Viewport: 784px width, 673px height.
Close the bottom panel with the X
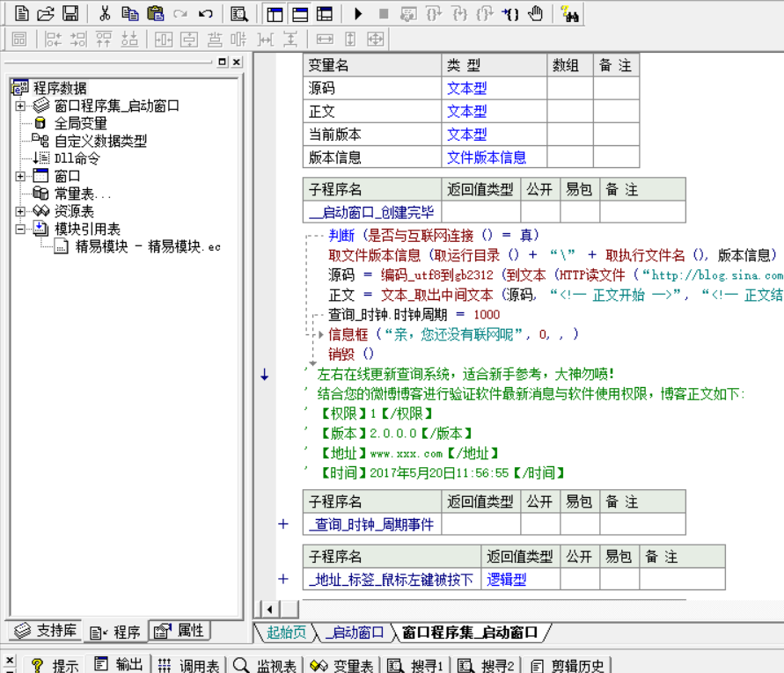10,660
